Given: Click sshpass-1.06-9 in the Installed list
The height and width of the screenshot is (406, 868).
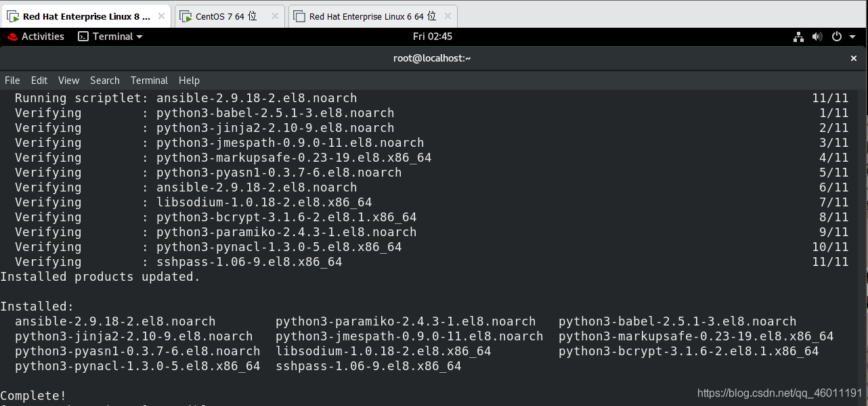Looking at the screenshot, I should pos(368,366).
